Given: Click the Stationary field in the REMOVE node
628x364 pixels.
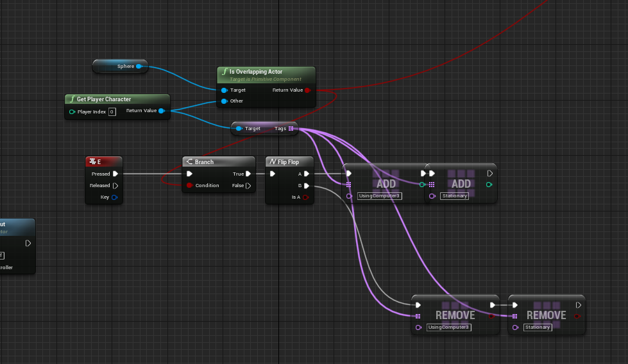Looking at the screenshot, I should [x=538, y=327].
